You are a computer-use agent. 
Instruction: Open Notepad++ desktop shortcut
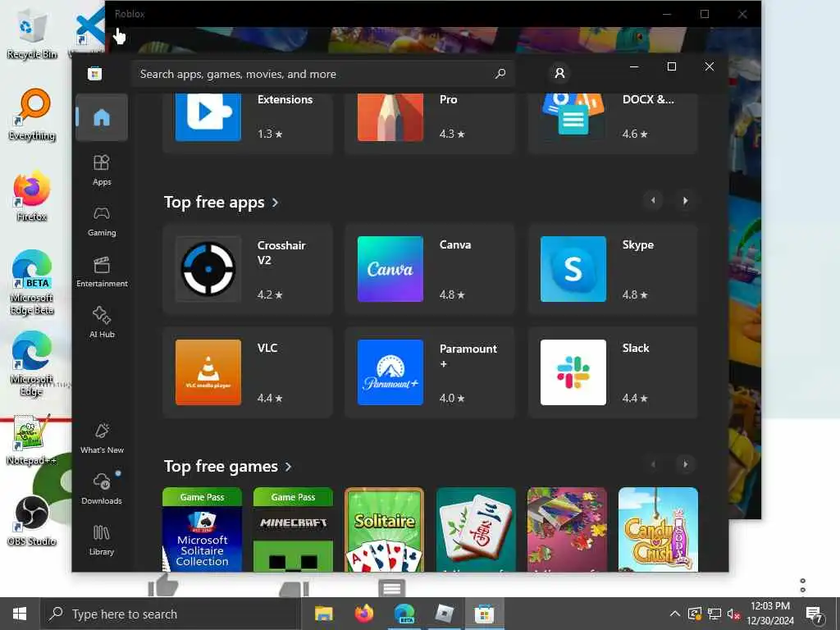pyautogui.click(x=30, y=440)
